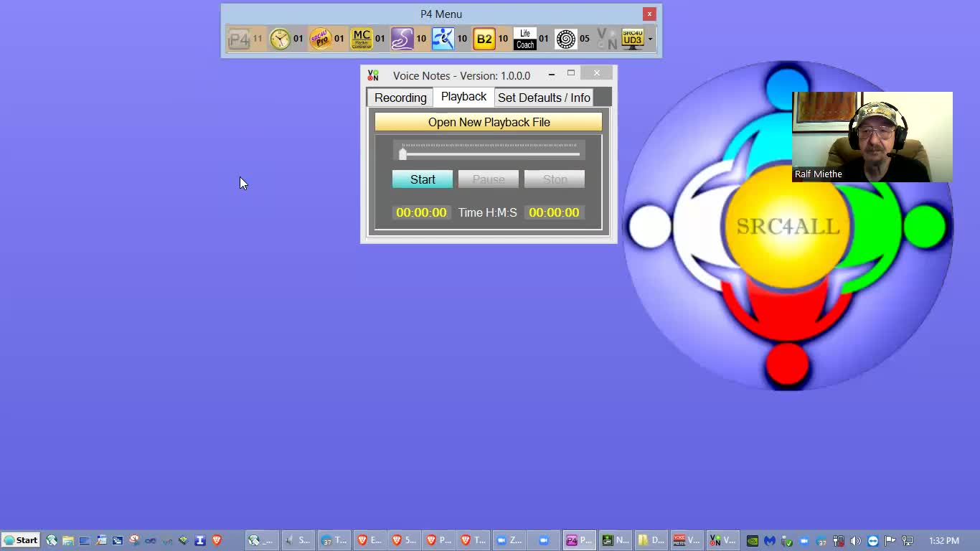Open the globe quick launch icon
Screen dimensions: 980x551
pyautogui.click(x=51, y=540)
